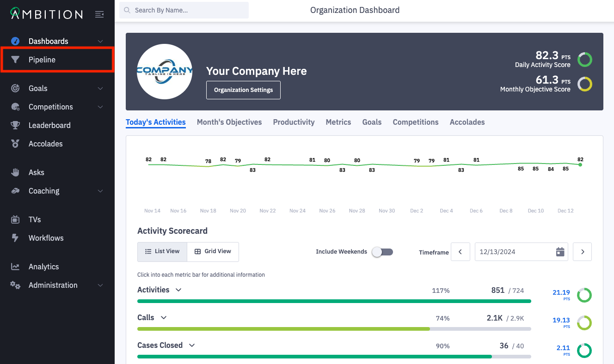Click the Accolades medal icon
This screenshot has width=614, height=364.
15,144
